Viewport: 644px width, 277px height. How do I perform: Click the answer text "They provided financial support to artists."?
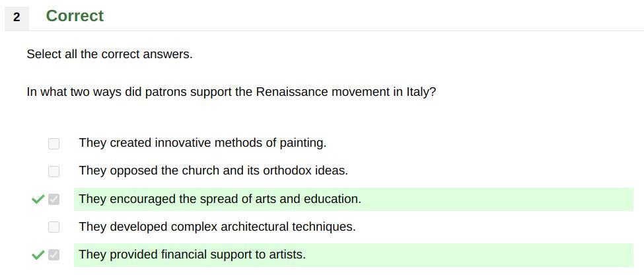[x=192, y=255]
